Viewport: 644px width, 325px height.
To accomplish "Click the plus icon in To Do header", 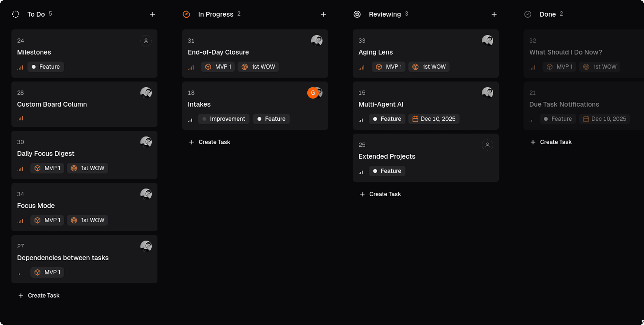I will coord(152,14).
